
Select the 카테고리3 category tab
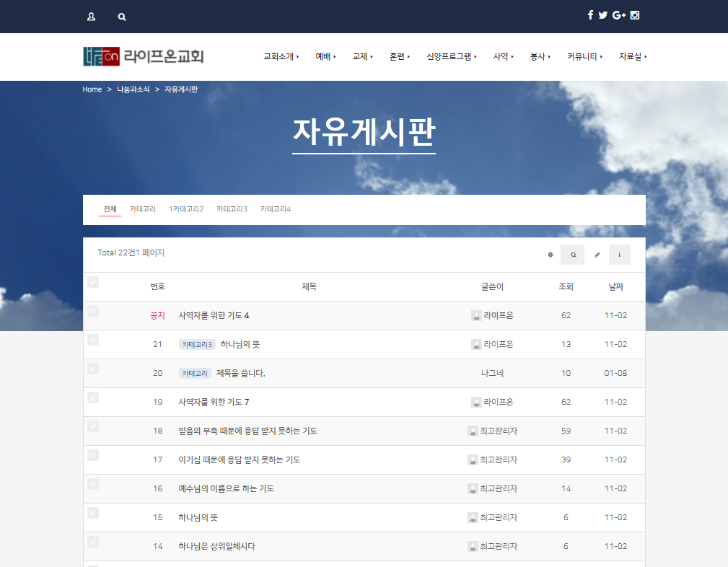(x=232, y=208)
